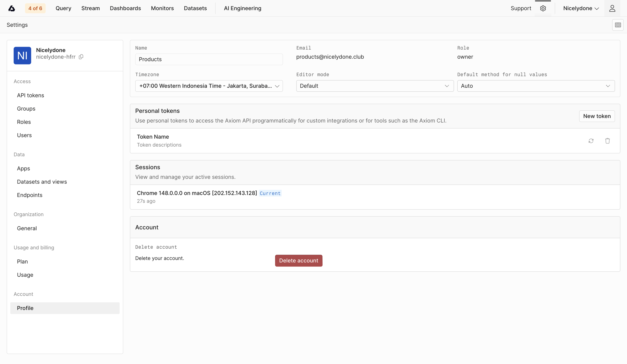Open the Query tab

[63, 8]
